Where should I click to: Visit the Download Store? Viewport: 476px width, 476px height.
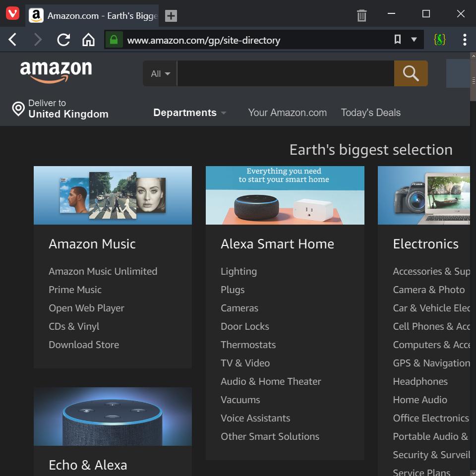pyautogui.click(x=84, y=345)
